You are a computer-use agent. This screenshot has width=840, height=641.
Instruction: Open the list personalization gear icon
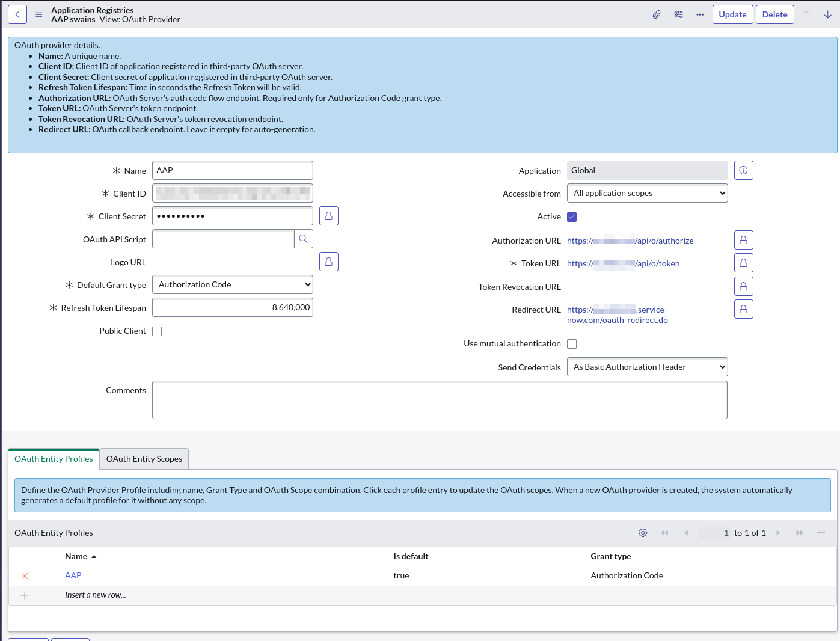[x=643, y=533]
